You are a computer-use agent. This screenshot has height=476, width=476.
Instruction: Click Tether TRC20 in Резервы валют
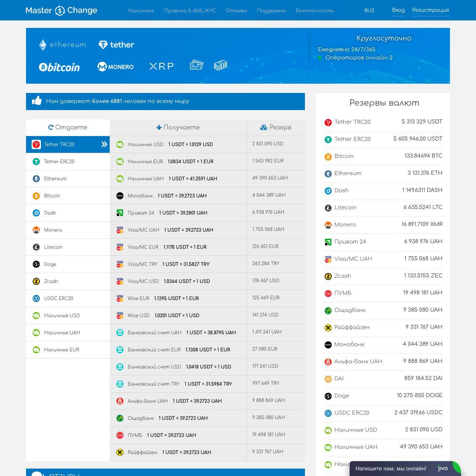coord(383,122)
